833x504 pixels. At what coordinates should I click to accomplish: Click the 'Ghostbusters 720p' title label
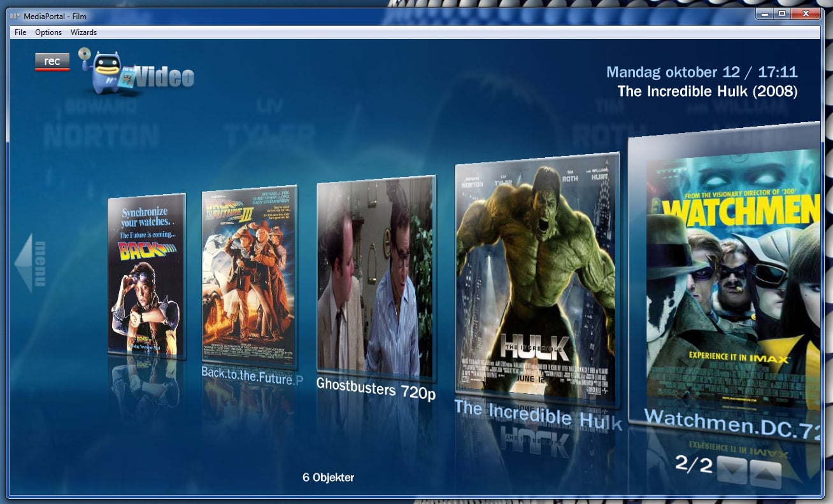(376, 388)
